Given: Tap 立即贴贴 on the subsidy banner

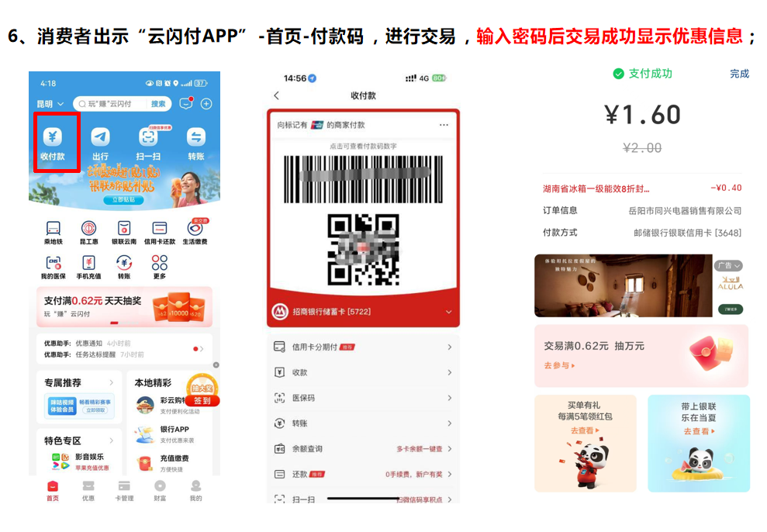Looking at the screenshot, I should coord(123,199).
